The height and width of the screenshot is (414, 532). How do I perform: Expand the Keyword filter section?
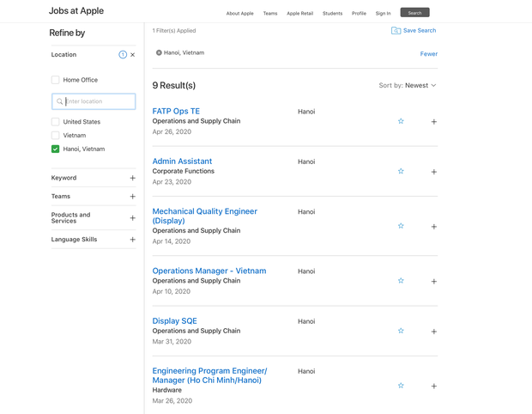[132, 178]
